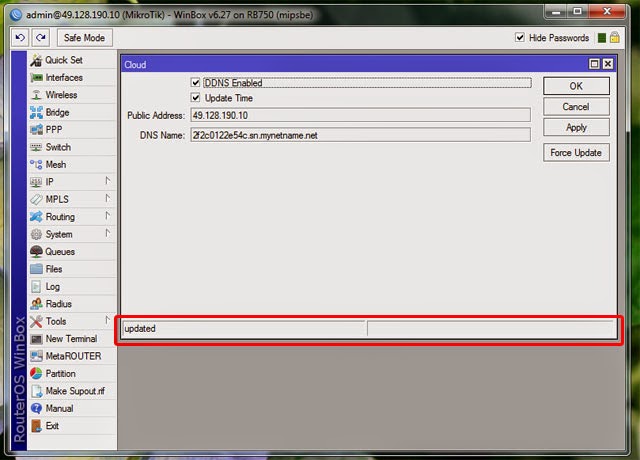Click the Interfaces sidebar icon
Viewport: 640px width, 460px height.
pos(36,78)
